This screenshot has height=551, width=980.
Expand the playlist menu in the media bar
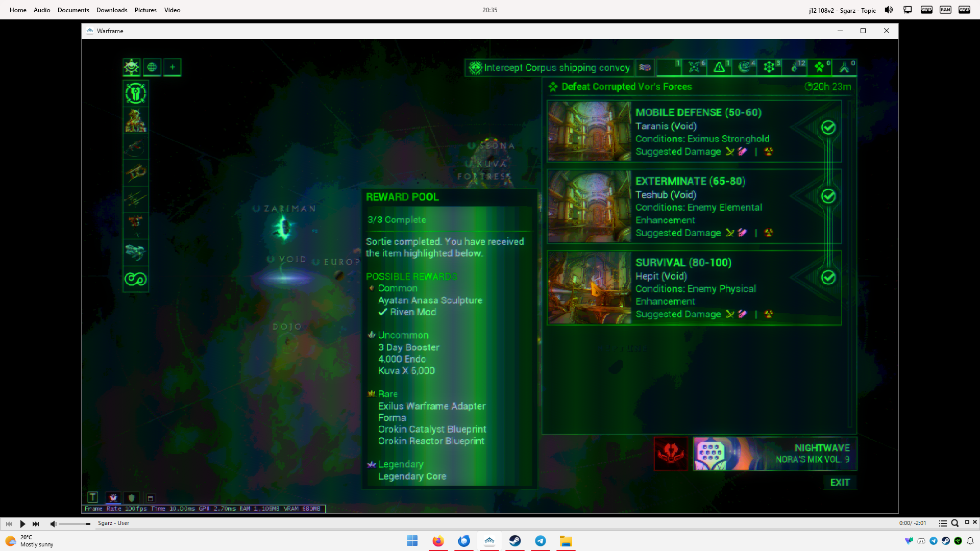pos(943,523)
